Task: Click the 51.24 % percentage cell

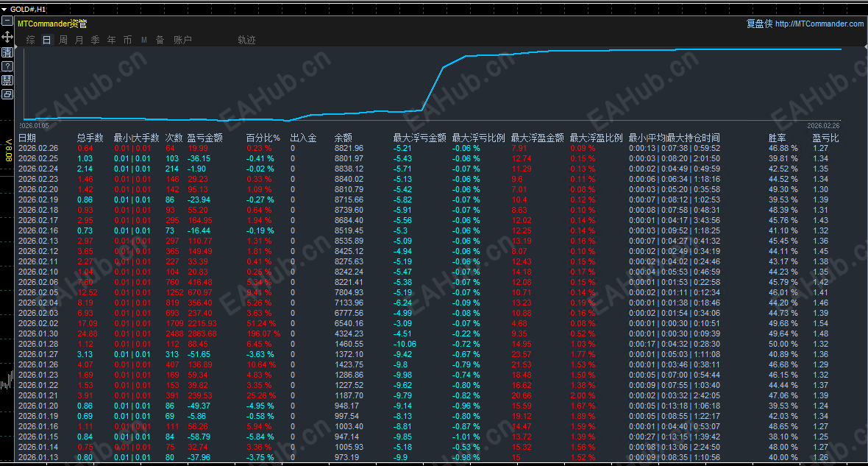Action: pos(261,324)
